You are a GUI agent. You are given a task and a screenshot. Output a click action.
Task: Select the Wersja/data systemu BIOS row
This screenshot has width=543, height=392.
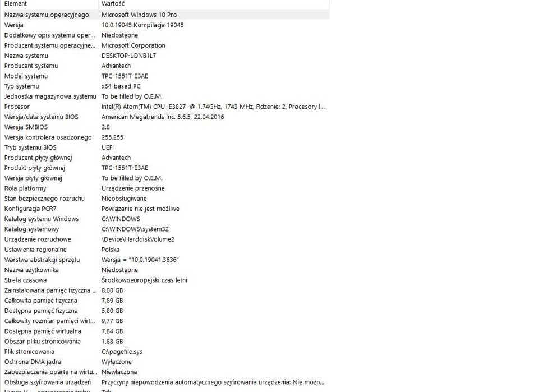[41, 117]
